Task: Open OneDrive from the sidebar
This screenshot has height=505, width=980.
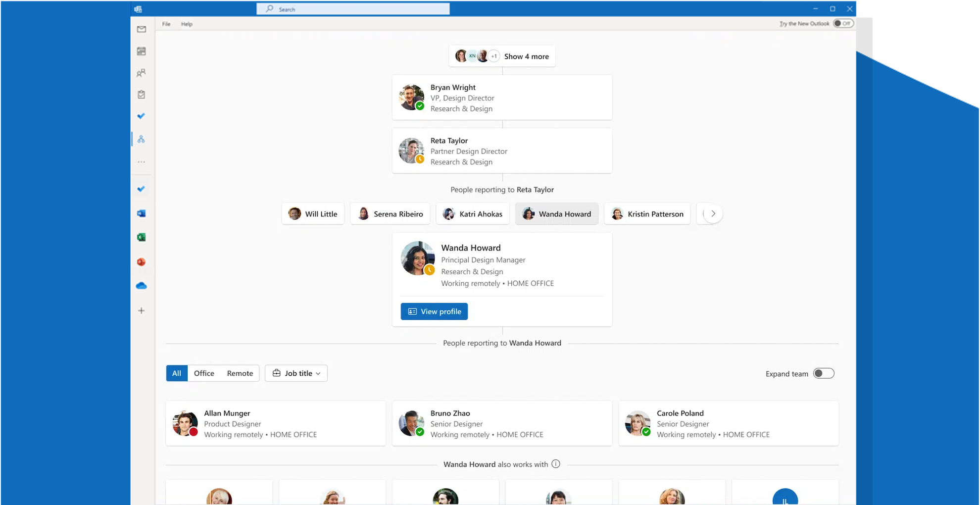Action: pyautogui.click(x=141, y=285)
